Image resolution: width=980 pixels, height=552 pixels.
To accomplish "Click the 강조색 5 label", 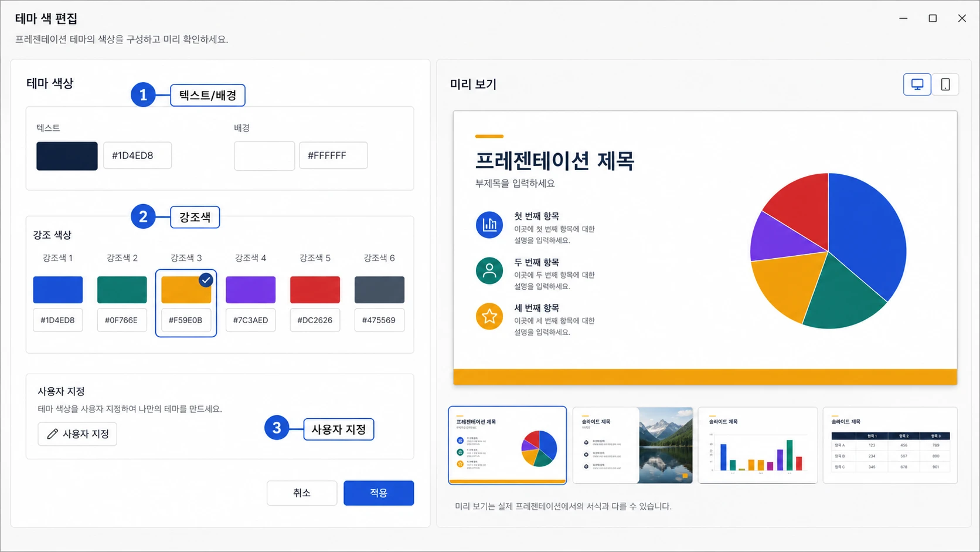I will pos(315,258).
